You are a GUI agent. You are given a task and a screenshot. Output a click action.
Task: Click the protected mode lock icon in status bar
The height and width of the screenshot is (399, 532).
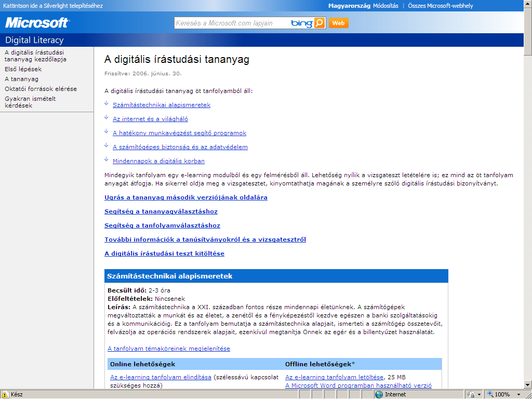[471, 394]
